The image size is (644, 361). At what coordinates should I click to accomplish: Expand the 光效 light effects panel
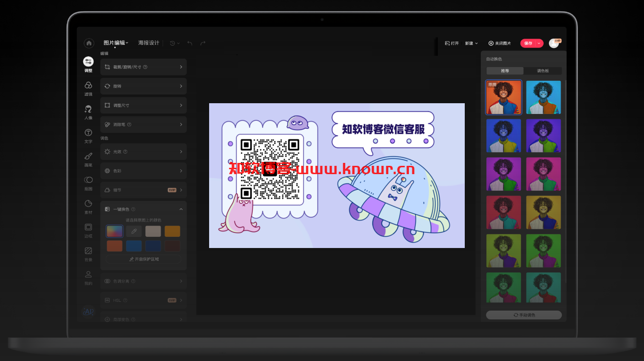[143, 152]
